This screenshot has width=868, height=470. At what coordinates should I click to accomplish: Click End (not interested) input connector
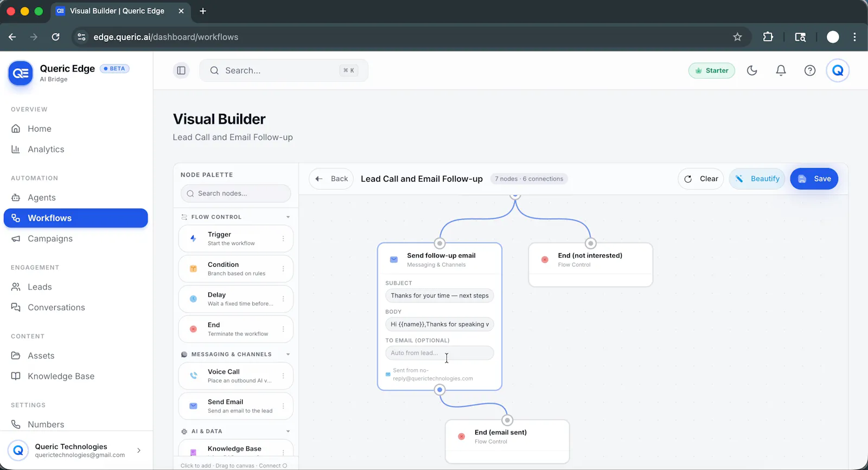coord(590,243)
